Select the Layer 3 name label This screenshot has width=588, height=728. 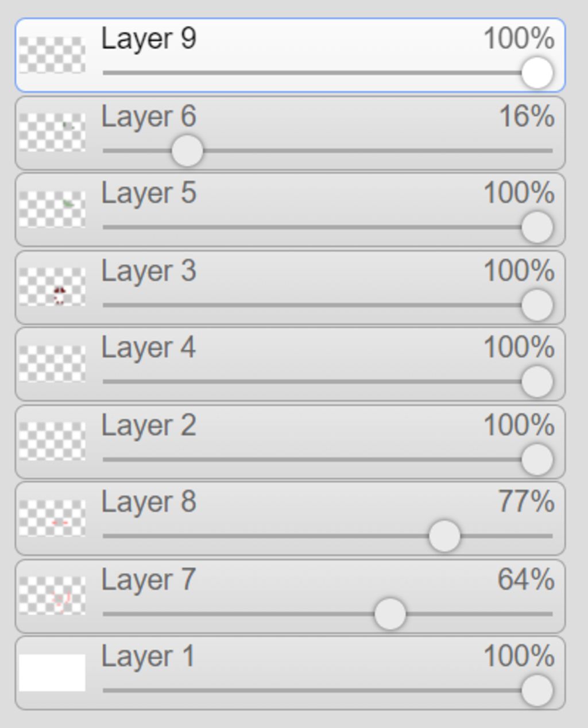[149, 271]
